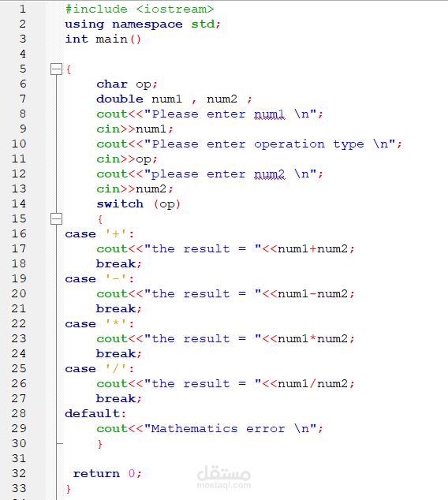Screen dimensions: 448x500
Task: Click the 'please enter num2' cout line
Action: click(x=210, y=174)
